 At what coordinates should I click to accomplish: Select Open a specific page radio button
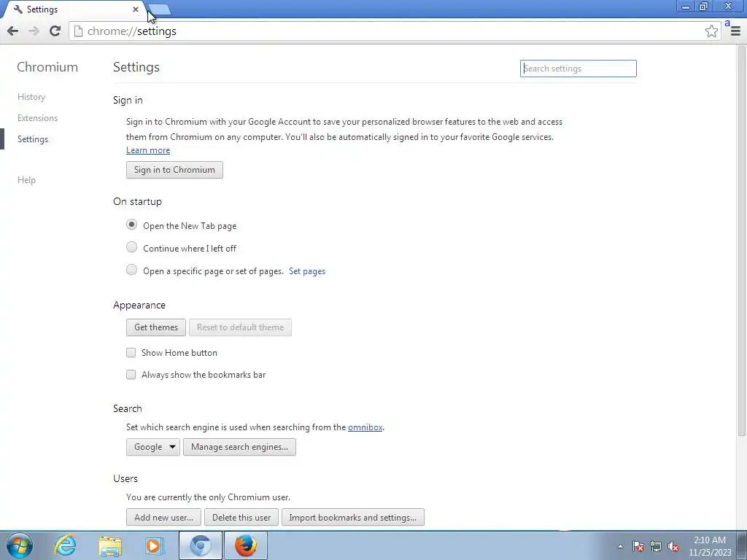pyautogui.click(x=131, y=270)
